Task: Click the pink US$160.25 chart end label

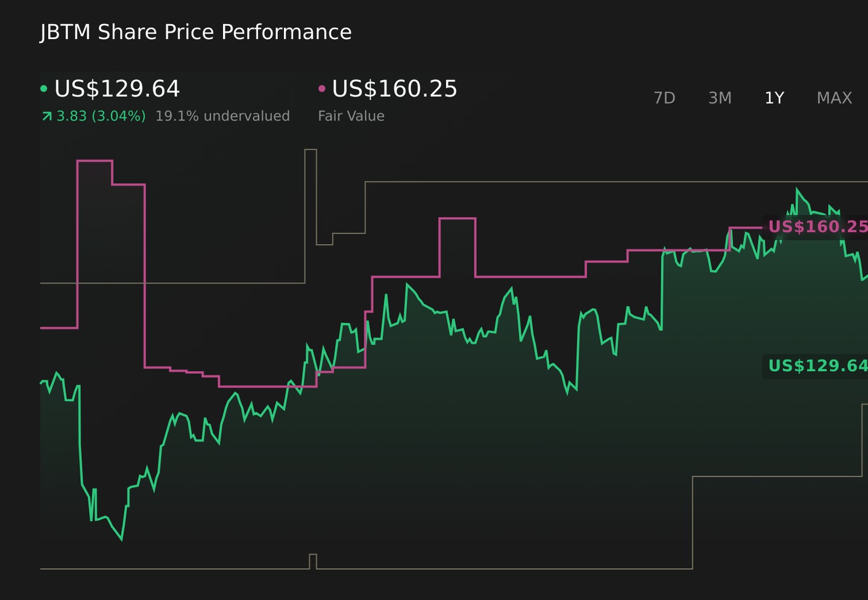Action: (x=817, y=227)
